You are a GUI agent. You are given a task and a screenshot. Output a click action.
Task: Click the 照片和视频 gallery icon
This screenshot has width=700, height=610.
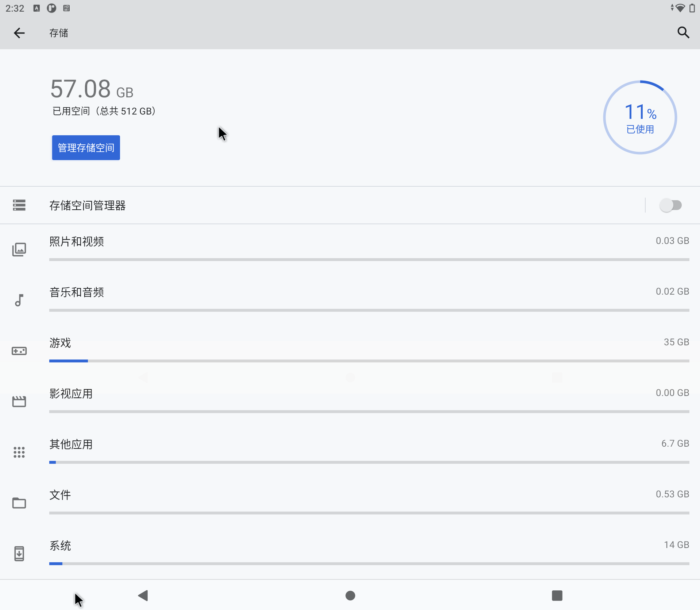(x=19, y=250)
